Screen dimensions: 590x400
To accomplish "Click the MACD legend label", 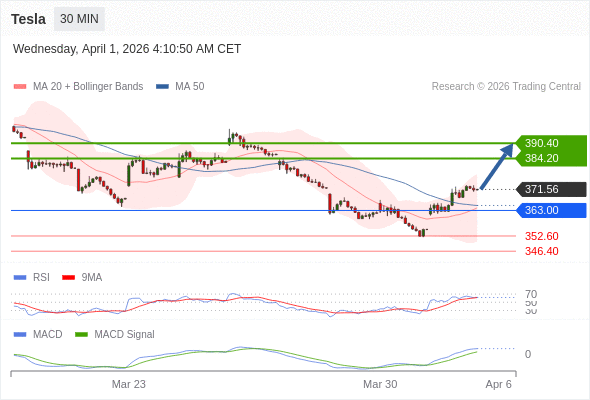I will (x=48, y=335).
